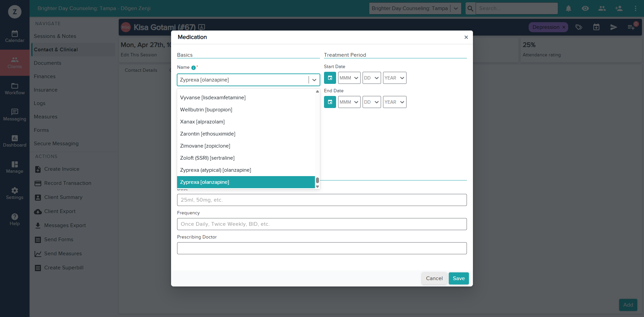Select Vyvanse [lisdexamfetamine] option
The height and width of the screenshot is (317, 644).
(246, 98)
